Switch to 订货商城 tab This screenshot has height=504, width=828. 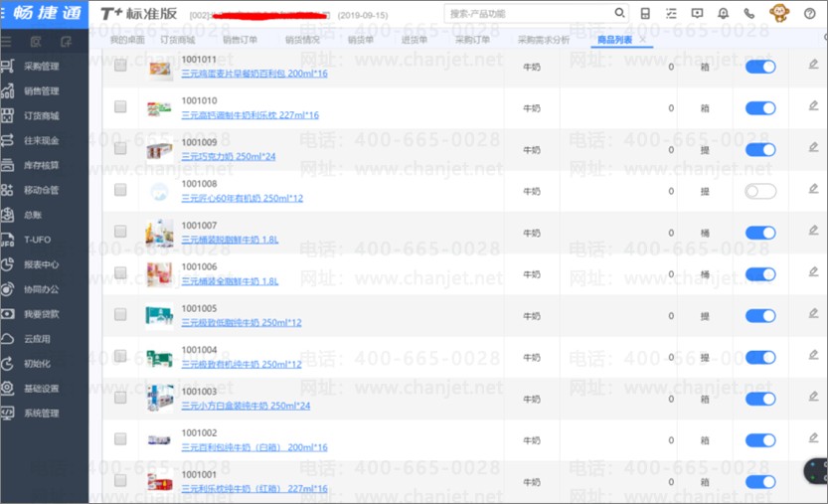(x=177, y=40)
